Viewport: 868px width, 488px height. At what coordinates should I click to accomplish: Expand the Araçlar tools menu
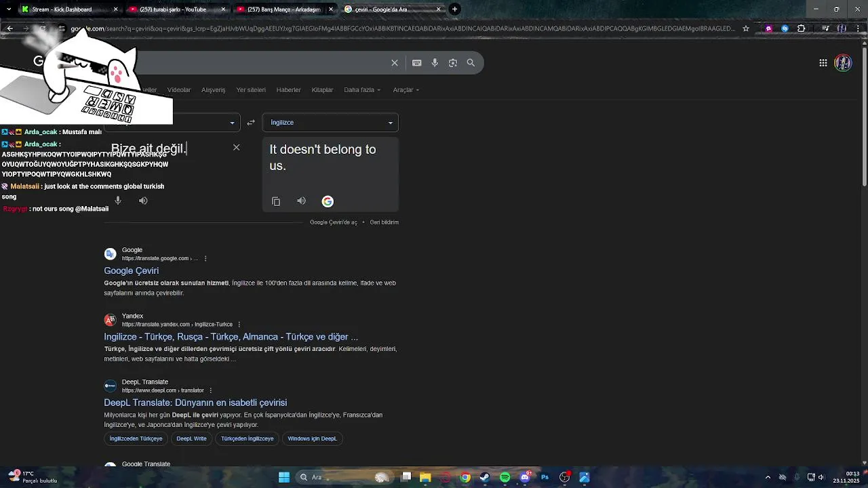406,90
